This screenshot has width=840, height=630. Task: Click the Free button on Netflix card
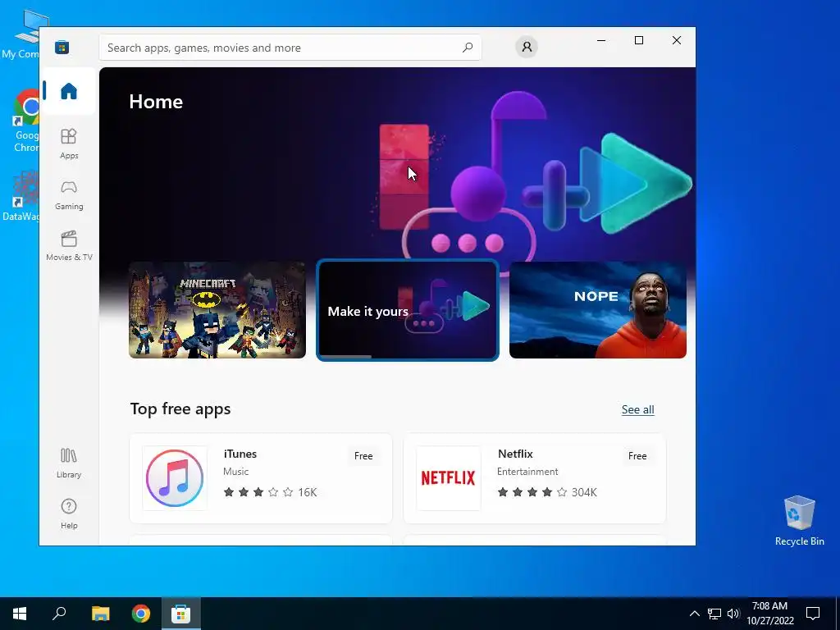pyautogui.click(x=637, y=456)
